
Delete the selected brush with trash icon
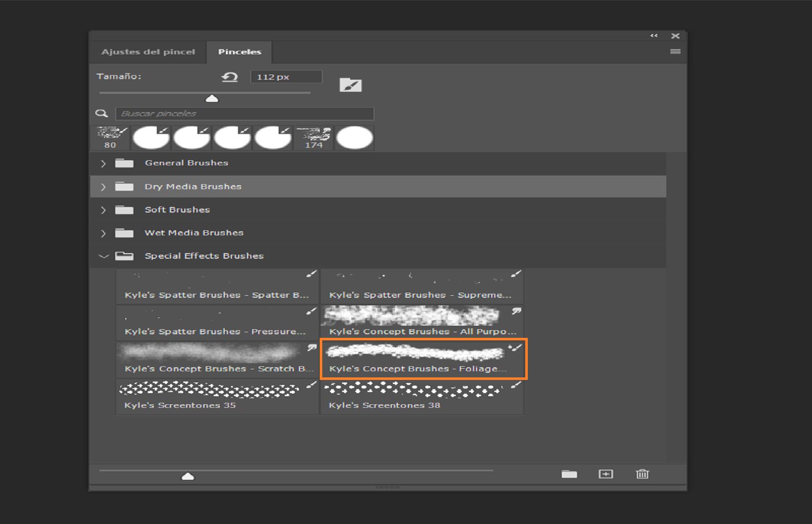pos(642,474)
